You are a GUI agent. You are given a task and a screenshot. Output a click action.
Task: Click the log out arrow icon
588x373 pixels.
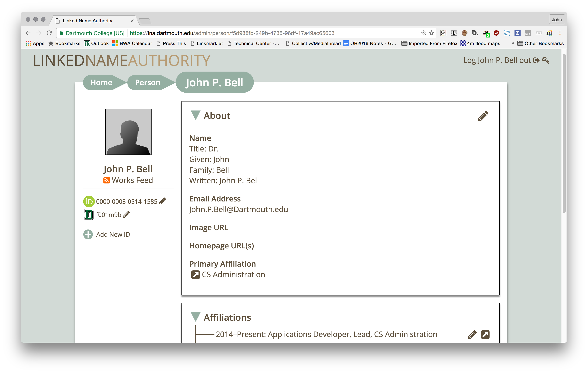pyautogui.click(x=536, y=60)
